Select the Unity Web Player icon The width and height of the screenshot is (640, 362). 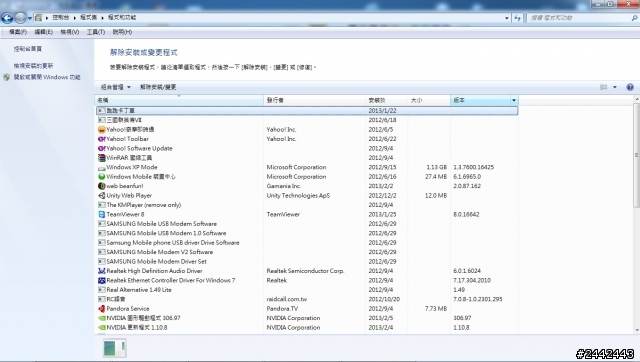click(102, 195)
